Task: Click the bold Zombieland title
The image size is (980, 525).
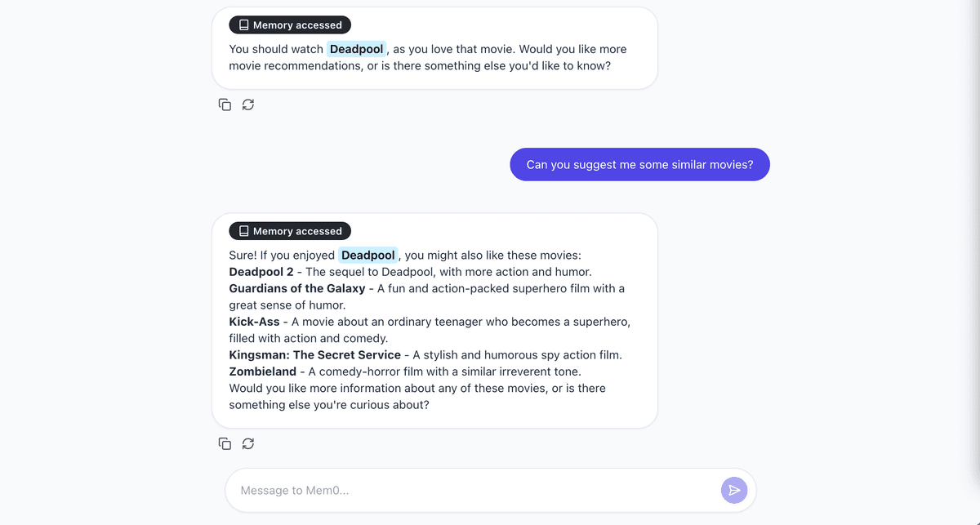Action: pyautogui.click(x=263, y=372)
